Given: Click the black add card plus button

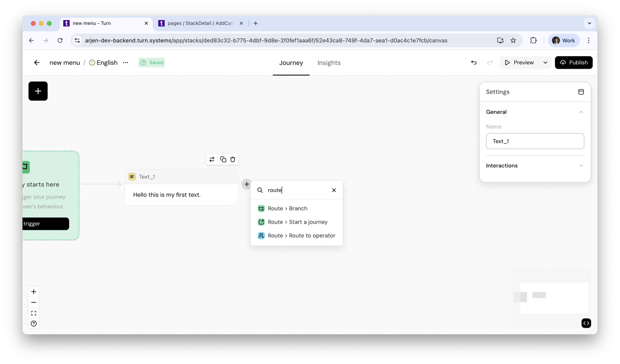Looking at the screenshot, I should (x=38, y=91).
